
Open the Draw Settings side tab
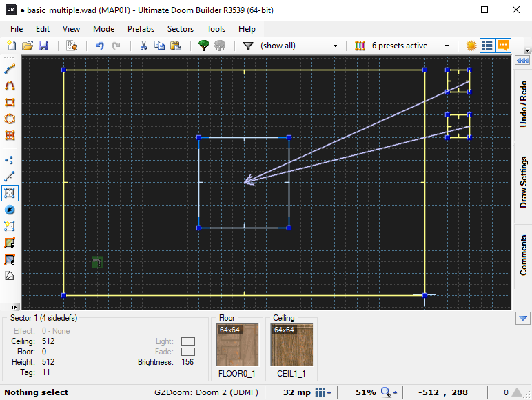524,182
